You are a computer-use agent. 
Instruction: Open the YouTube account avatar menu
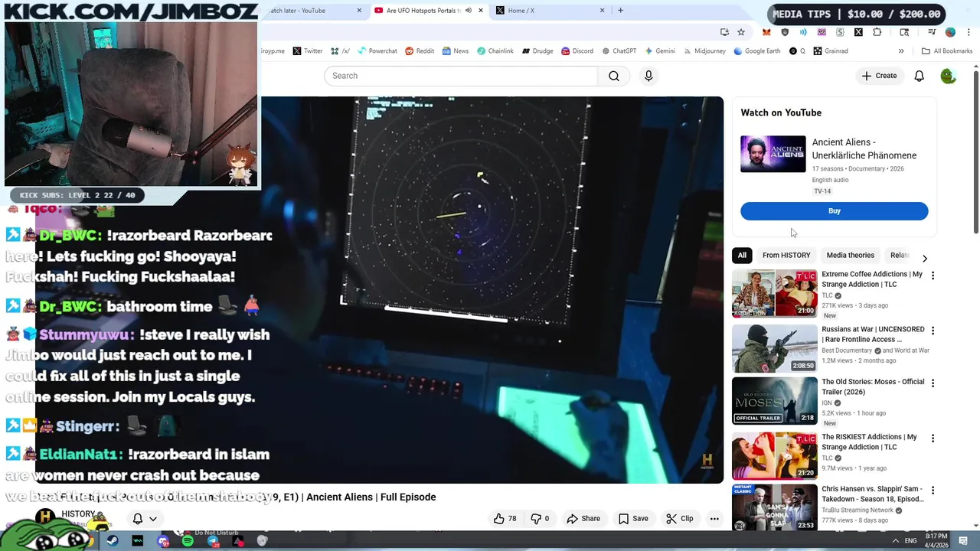[948, 76]
